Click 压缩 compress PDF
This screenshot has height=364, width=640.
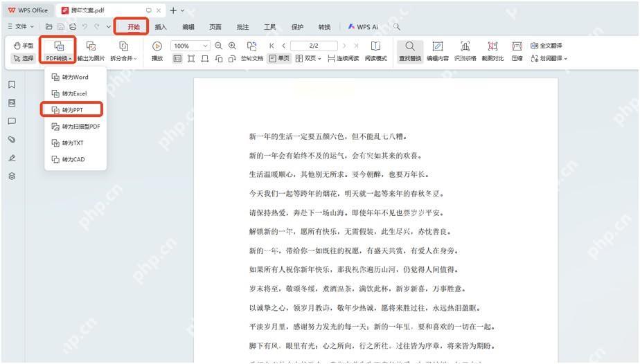517,51
